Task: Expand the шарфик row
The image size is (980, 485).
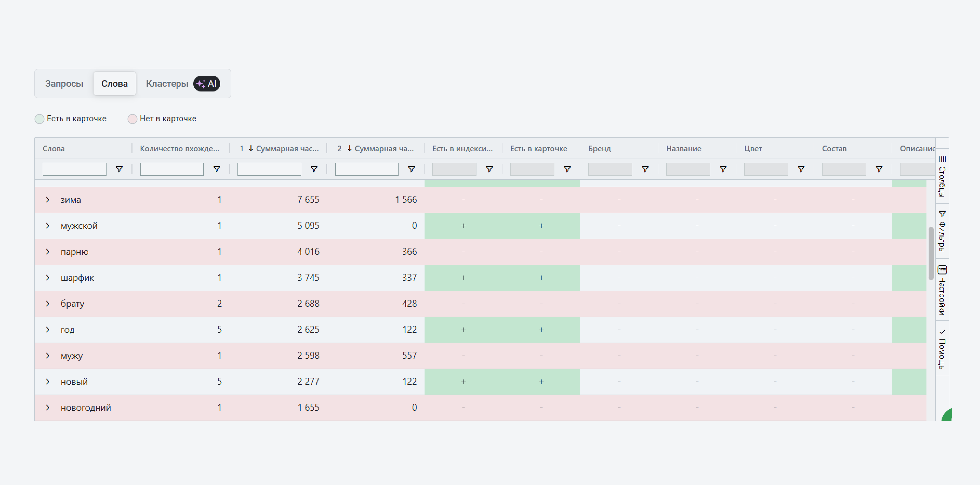Action: (48, 278)
